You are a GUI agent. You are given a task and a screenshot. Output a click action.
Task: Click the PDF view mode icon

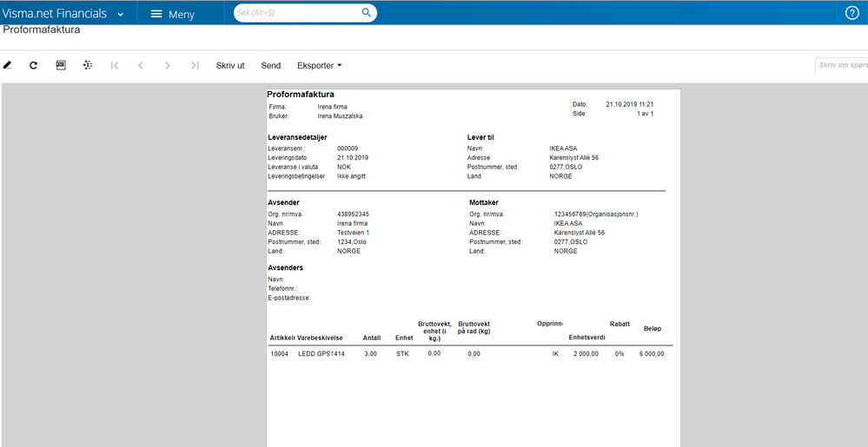(x=61, y=65)
